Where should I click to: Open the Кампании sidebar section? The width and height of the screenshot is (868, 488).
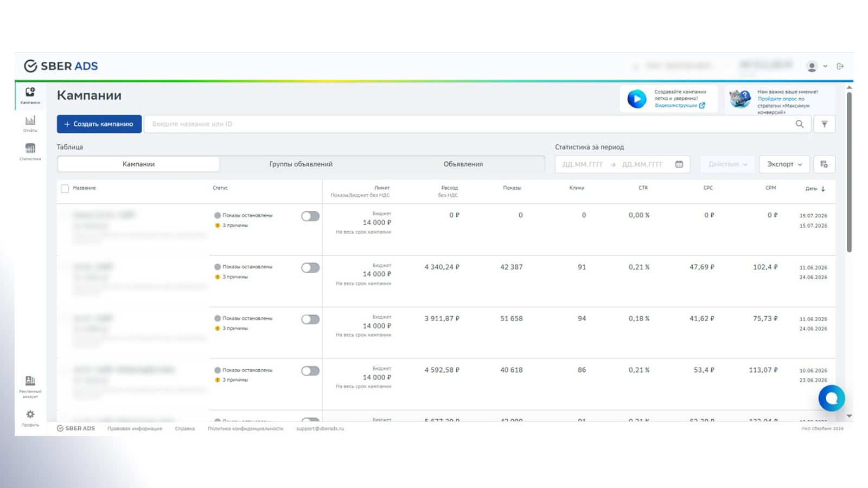[x=30, y=95]
